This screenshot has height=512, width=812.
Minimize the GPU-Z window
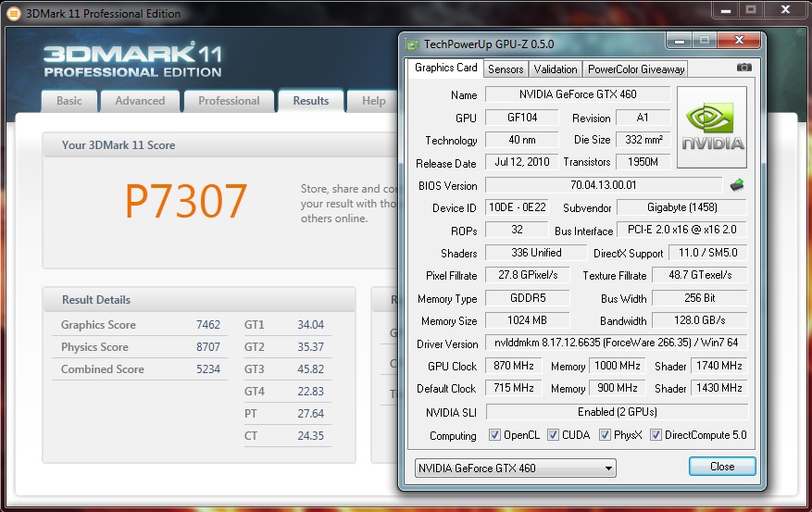680,41
